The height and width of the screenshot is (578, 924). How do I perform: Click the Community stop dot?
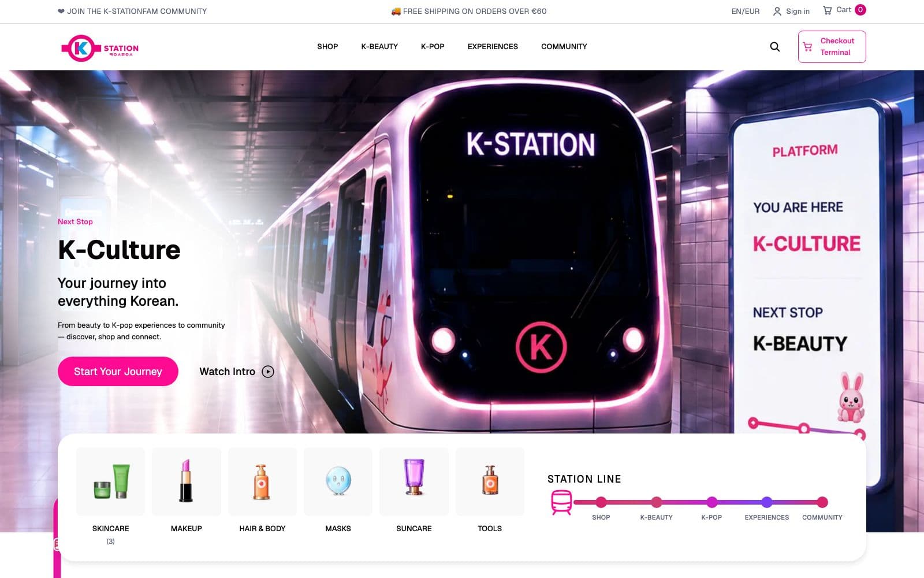click(822, 502)
